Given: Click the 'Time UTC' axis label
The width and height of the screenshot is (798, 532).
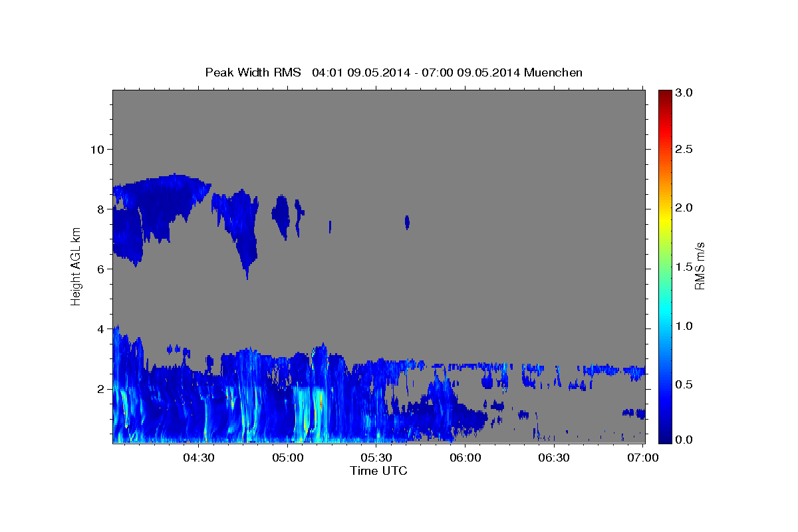Looking at the screenshot, I should pos(378,471).
